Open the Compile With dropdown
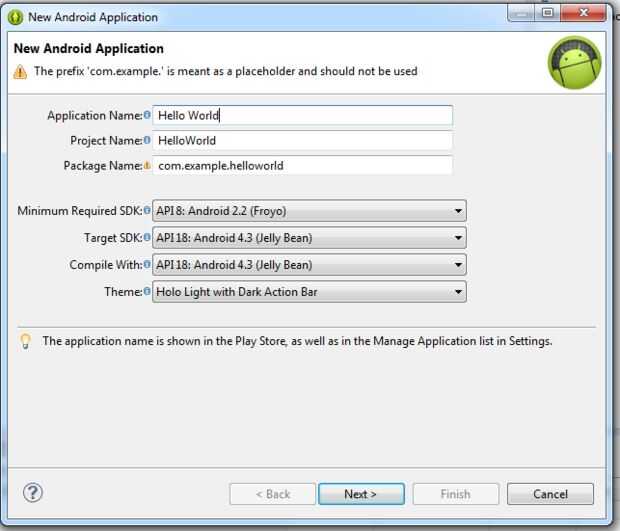Screen dimensions: 620x531 pyautogui.click(x=309, y=265)
